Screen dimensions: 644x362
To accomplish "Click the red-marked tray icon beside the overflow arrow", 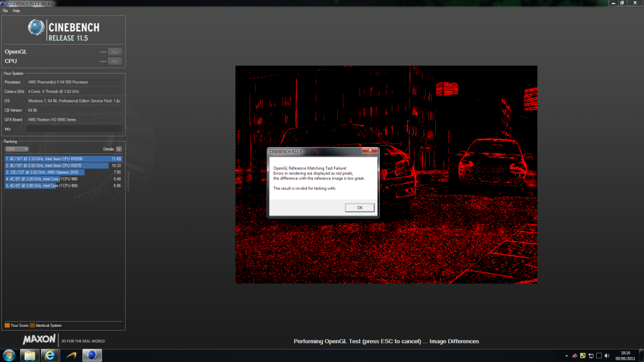I will click(x=575, y=356).
